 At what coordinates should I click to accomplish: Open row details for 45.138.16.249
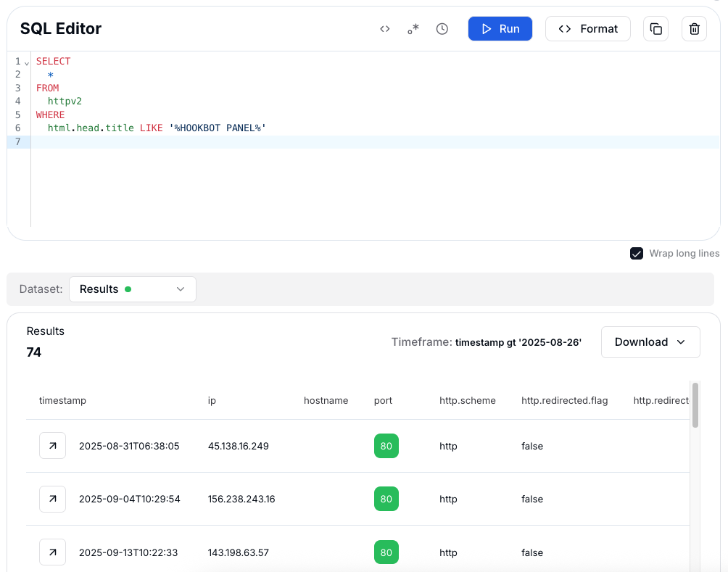[x=52, y=446]
